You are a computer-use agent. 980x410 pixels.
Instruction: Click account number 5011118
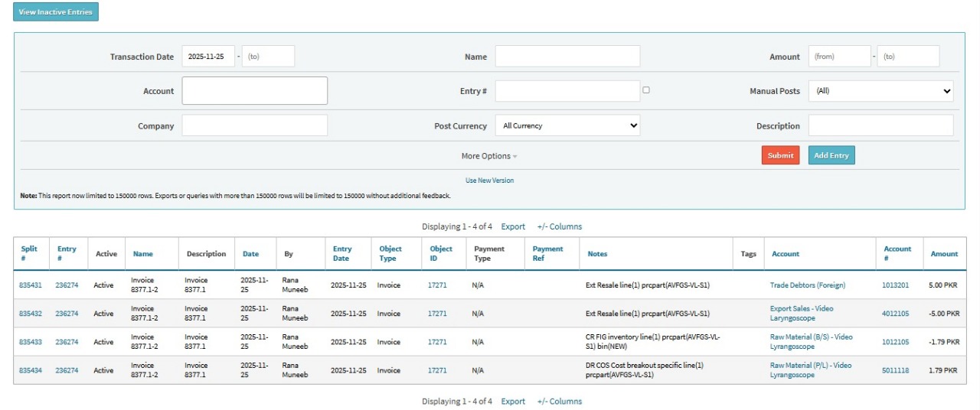pos(895,370)
